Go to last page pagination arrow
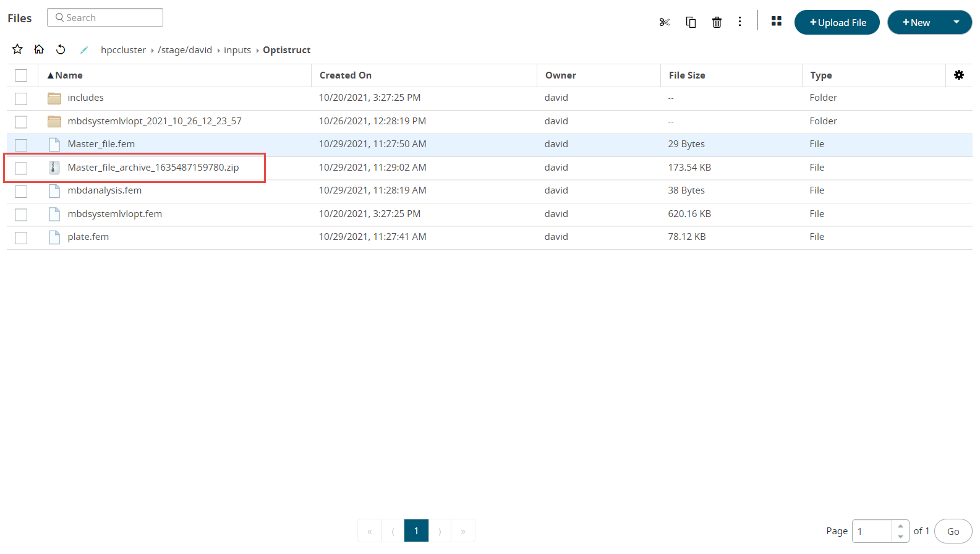980x554 pixels. 463,531
